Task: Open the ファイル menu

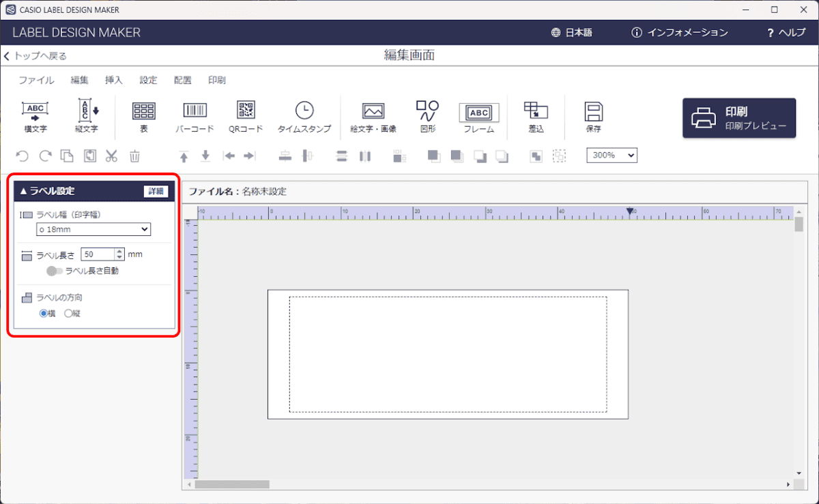Action: pyautogui.click(x=36, y=80)
